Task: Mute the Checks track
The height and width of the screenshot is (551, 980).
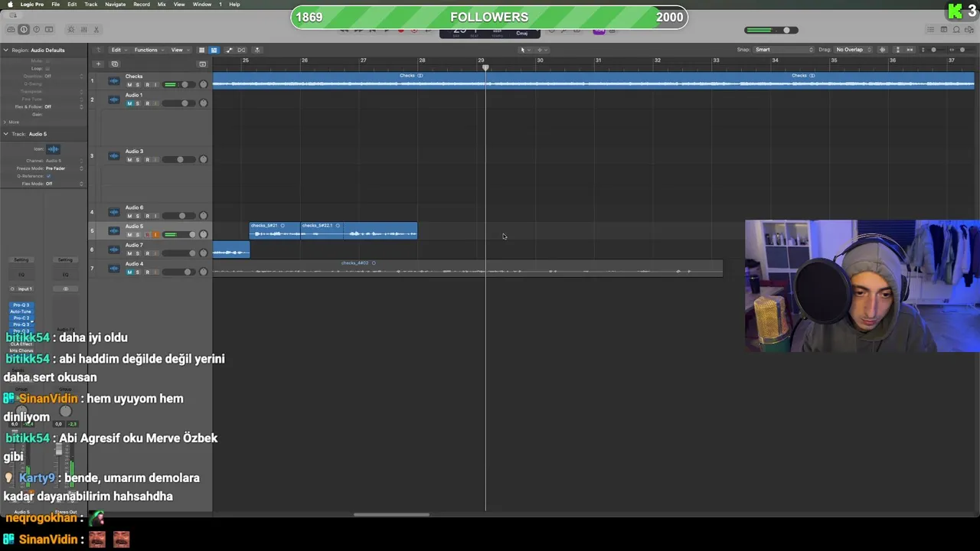Action: click(129, 84)
